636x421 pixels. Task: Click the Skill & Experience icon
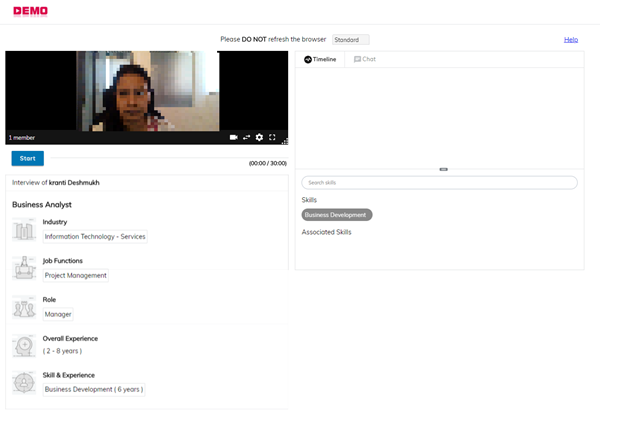[x=24, y=383]
